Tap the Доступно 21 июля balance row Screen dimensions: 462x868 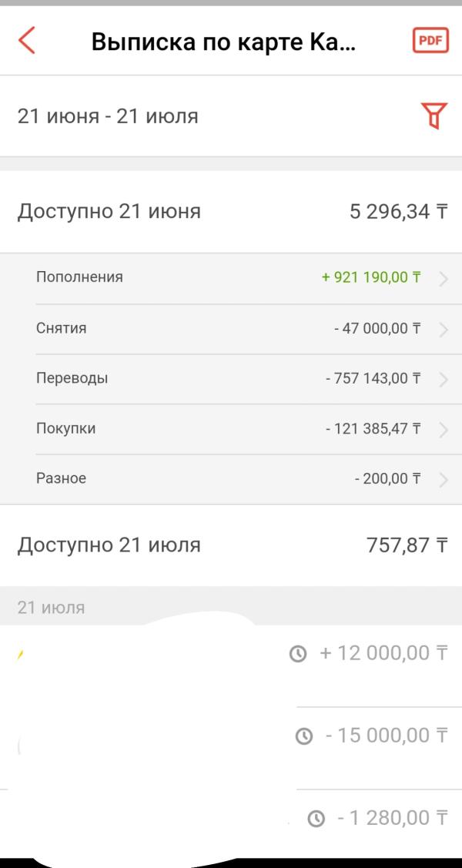231,545
